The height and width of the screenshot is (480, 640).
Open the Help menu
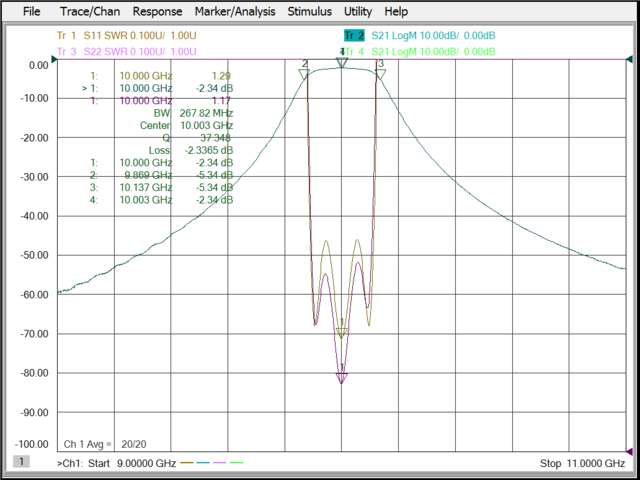pos(396,11)
